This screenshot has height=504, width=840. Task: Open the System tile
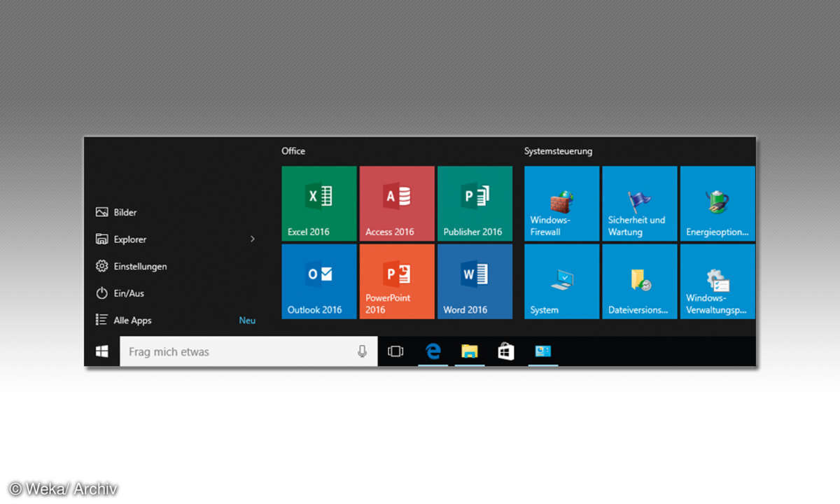tap(562, 281)
